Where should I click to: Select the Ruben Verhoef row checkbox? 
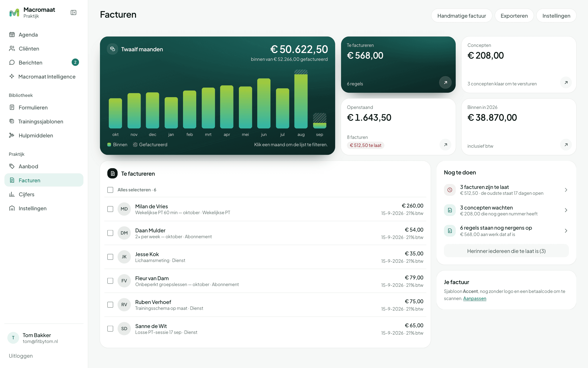click(110, 305)
